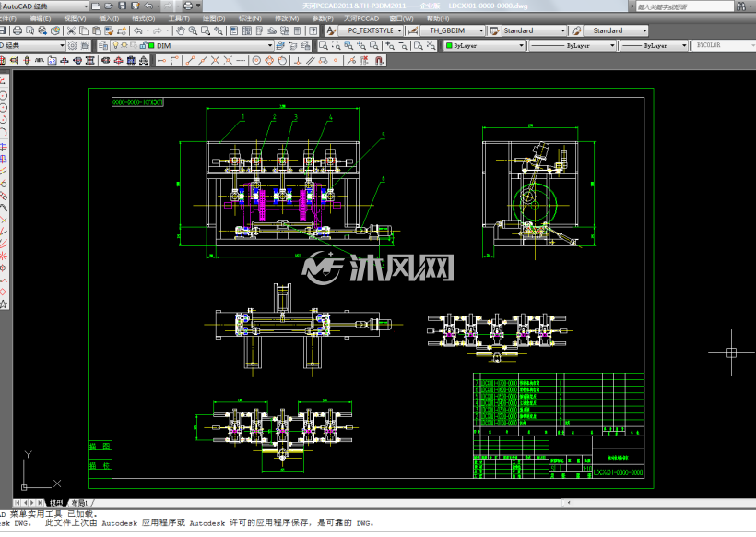Click the Snap to Center icon
Image resolution: width=756 pixels, height=537 pixels.
[x=256, y=61]
